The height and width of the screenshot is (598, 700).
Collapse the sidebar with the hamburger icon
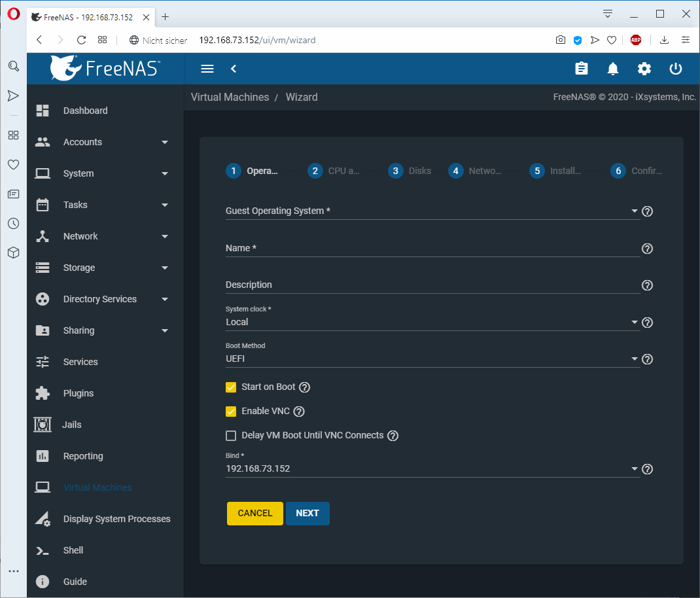pyautogui.click(x=207, y=69)
